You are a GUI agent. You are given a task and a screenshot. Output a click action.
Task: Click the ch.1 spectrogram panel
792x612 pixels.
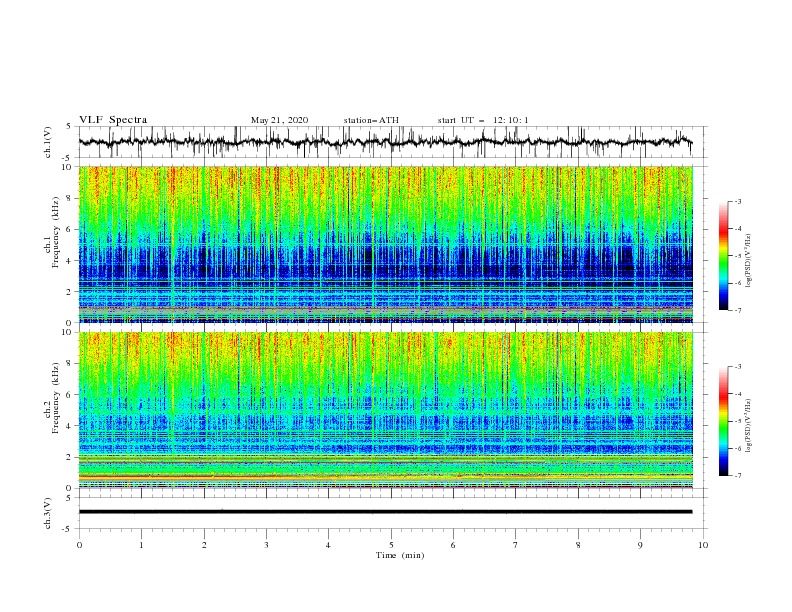(385, 244)
